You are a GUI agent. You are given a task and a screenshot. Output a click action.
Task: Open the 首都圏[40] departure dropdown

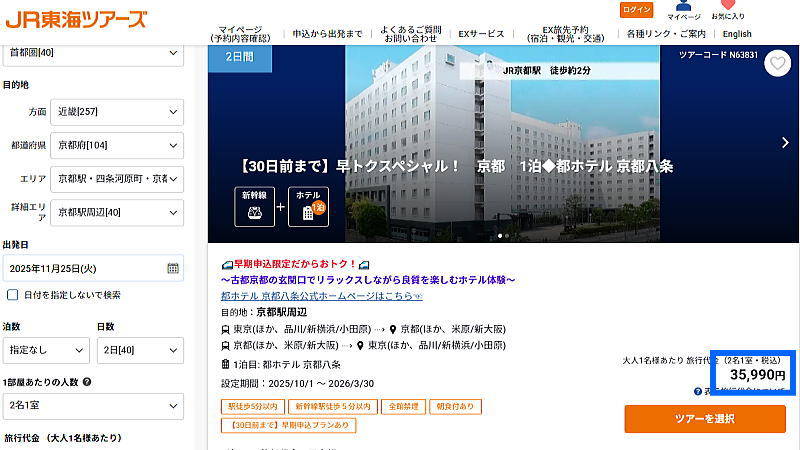point(93,53)
